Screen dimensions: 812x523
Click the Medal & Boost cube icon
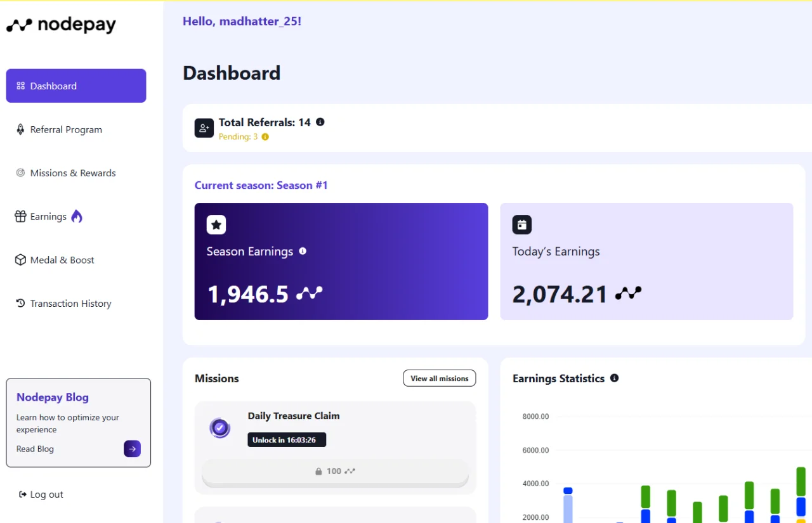coord(20,260)
